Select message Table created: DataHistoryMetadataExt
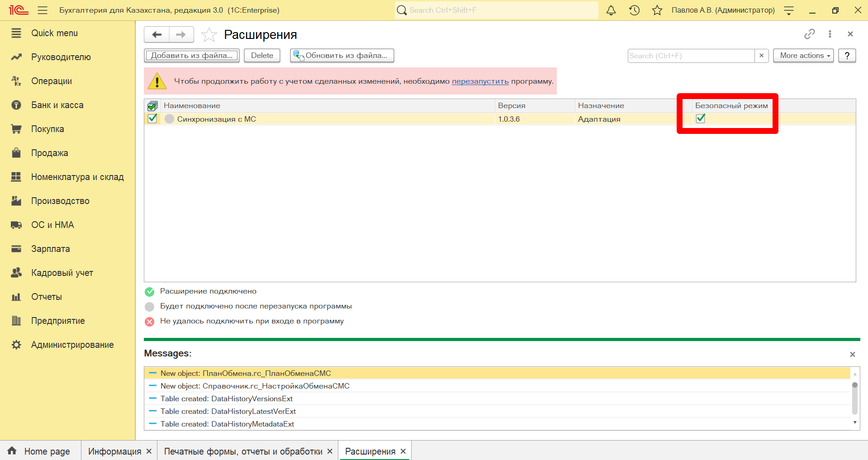The width and height of the screenshot is (868, 460). tap(498, 424)
